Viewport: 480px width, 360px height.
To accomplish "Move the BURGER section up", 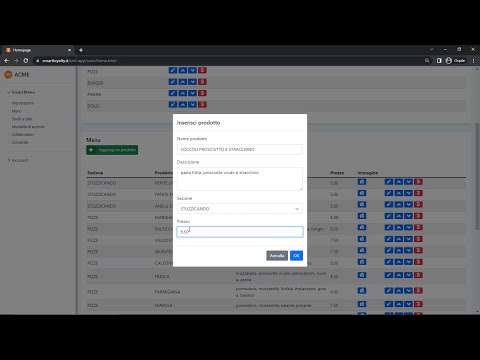I will (183, 82).
